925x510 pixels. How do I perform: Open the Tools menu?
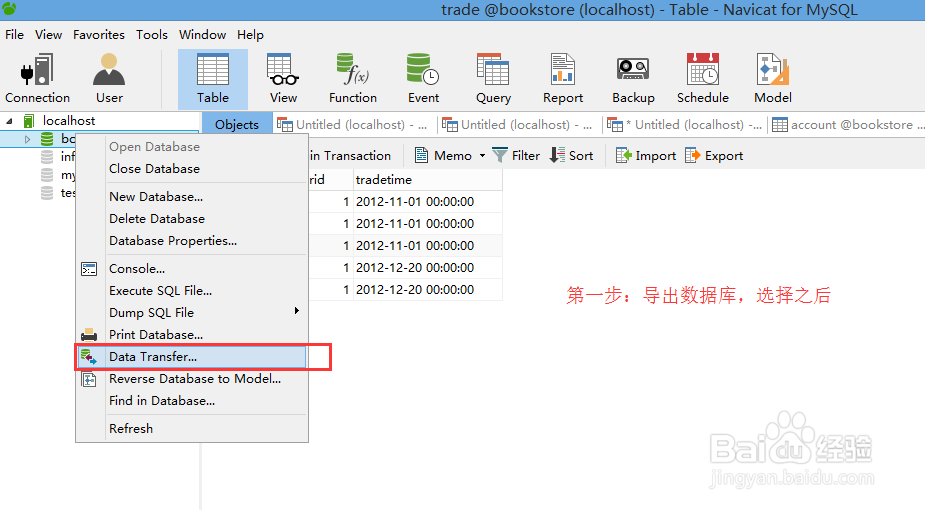coord(152,35)
